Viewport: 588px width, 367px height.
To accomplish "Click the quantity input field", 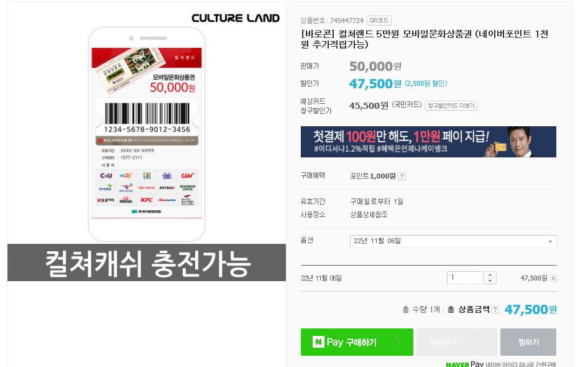I will click(464, 277).
